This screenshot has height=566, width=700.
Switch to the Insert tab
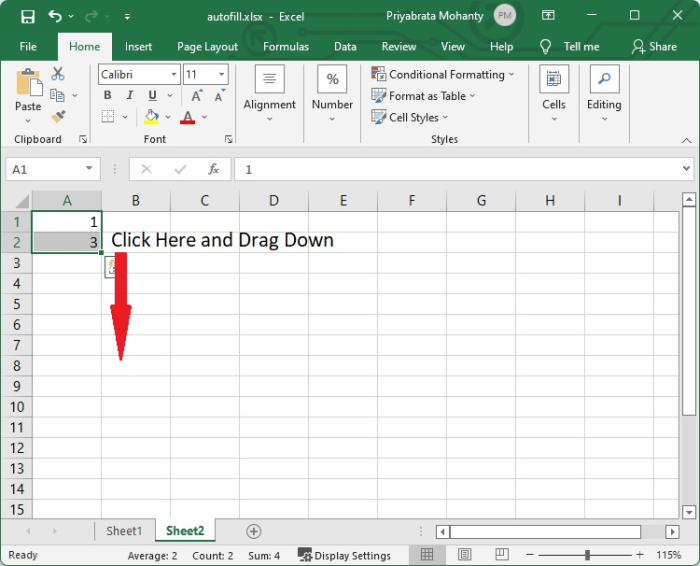[138, 46]
